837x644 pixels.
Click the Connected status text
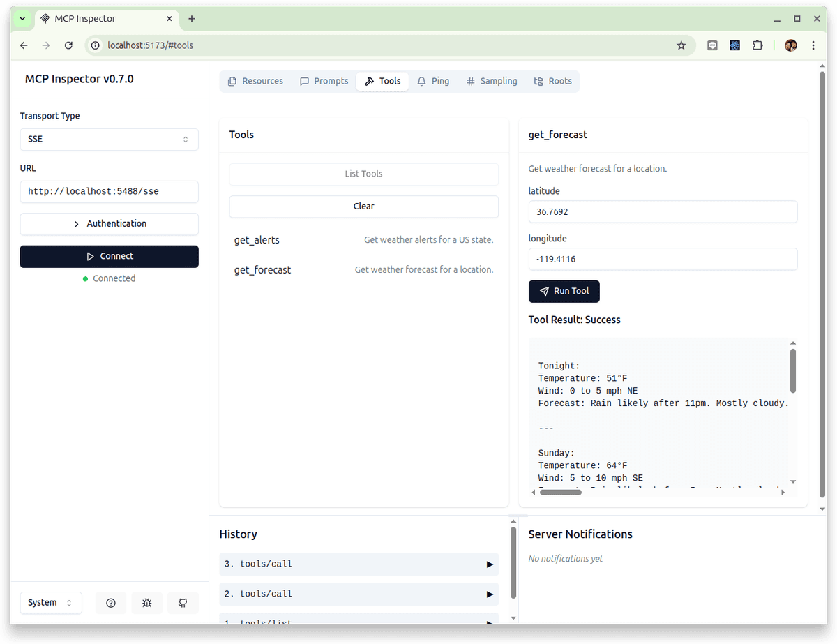[x=114, y=278]
